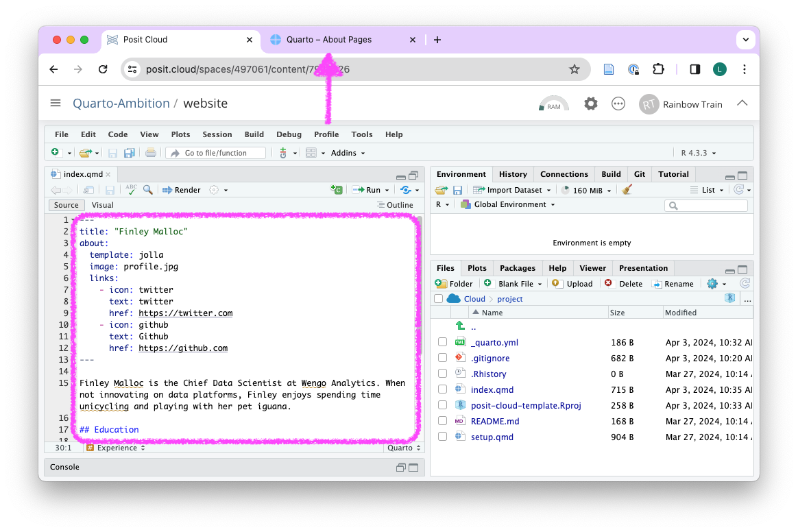Select the _quarto.yml file checkbox
The image size is (798, 532).
[442, 342]
